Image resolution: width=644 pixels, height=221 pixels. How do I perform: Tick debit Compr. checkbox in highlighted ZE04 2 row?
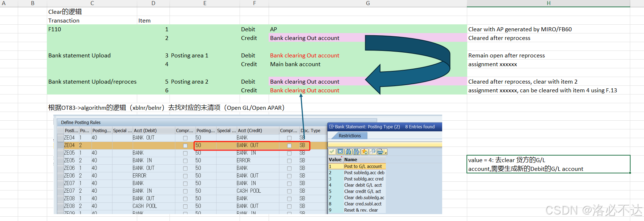click(185, 145)
